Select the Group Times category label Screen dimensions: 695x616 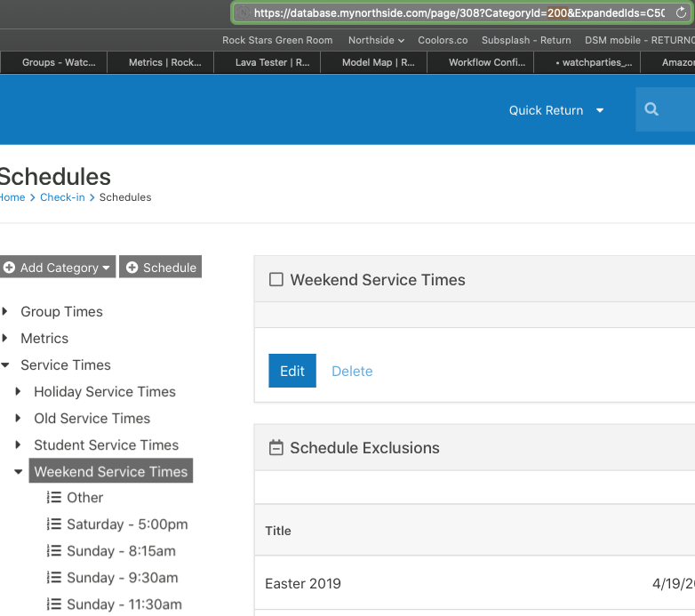point(61,311)
